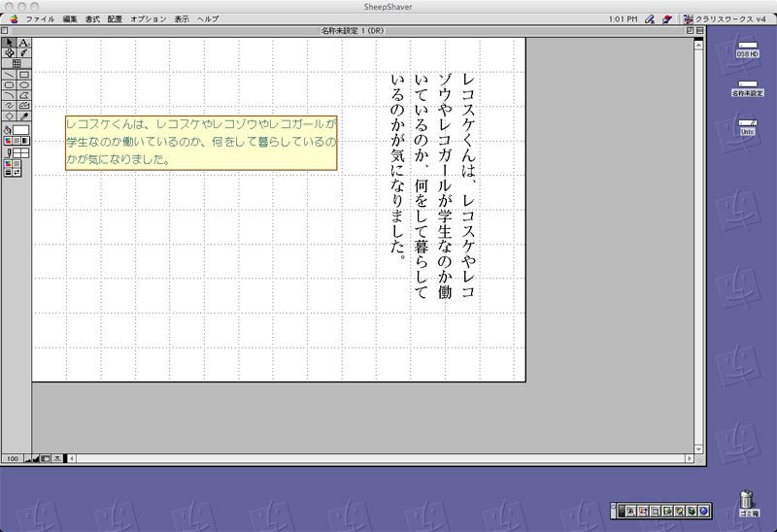Click the zoom out small mountains button
The width and height of the screenshot is (777, 532).
click(28, 458)
